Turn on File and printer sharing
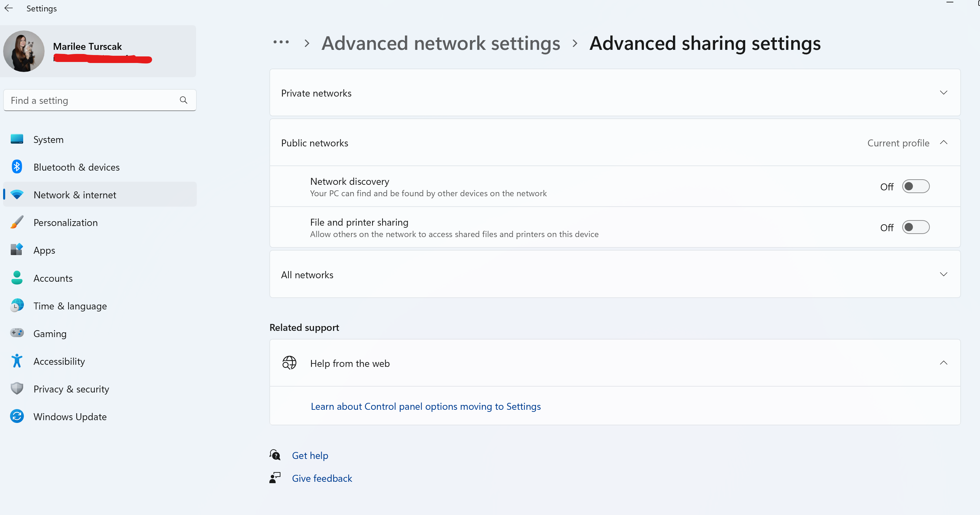This screenshot has width=980, height=515. coord(916,227)
